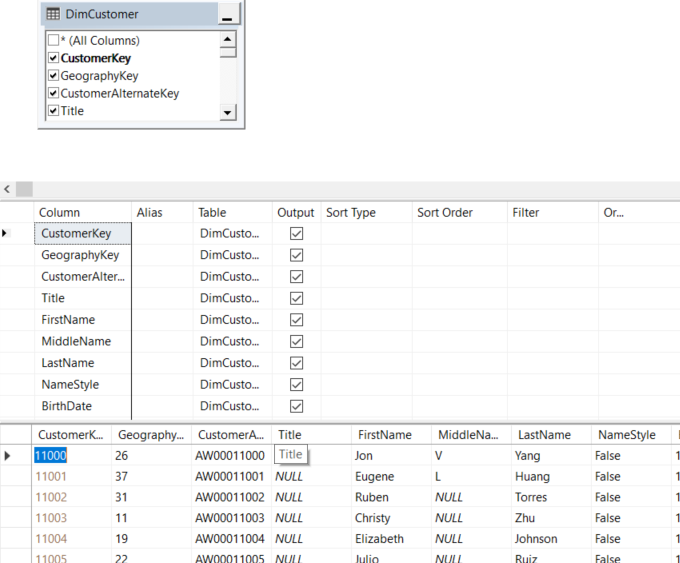Click the Table column header
This screenshot has width=680, height=563.
click(232, 213)
